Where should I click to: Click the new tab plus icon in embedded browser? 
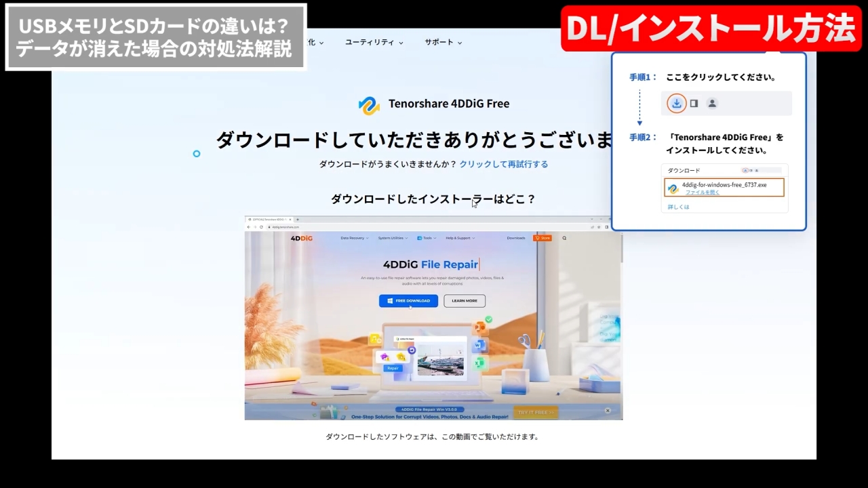pyautogui.click(x=298, y=219)
